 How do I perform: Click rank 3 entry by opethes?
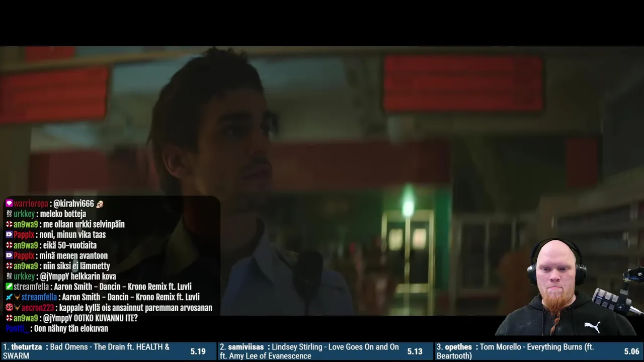(539, 351)
